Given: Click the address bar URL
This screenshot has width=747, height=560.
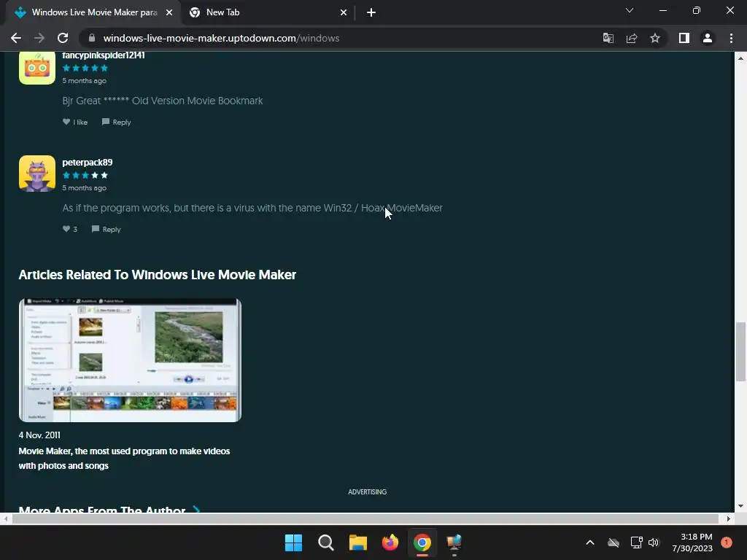Looking at the screenshot, I should point(221,38).
